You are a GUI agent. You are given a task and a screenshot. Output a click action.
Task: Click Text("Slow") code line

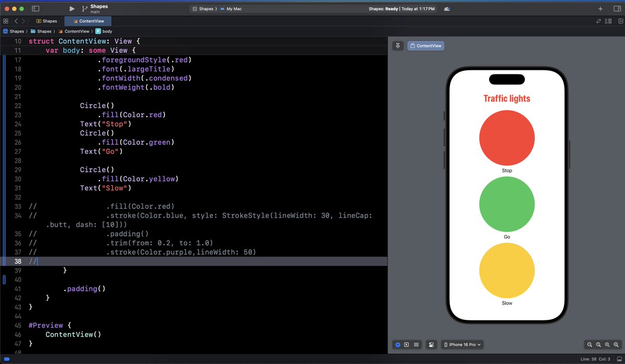[106, 188]
